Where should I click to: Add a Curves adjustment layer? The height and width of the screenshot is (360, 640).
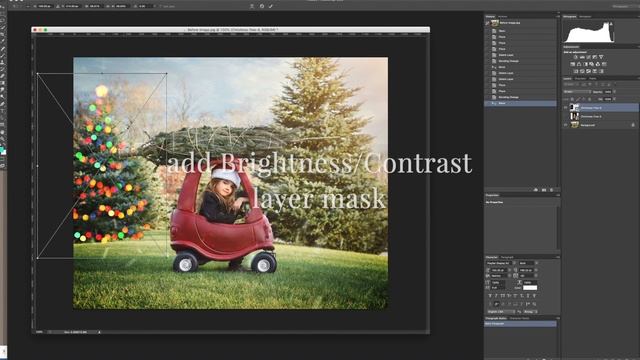588,57
